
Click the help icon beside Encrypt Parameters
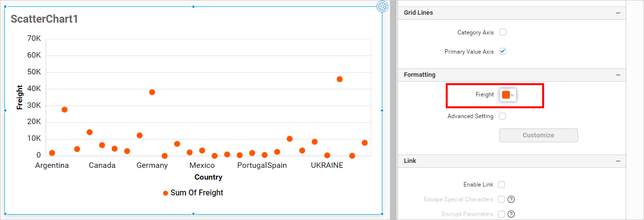point(511,214)
